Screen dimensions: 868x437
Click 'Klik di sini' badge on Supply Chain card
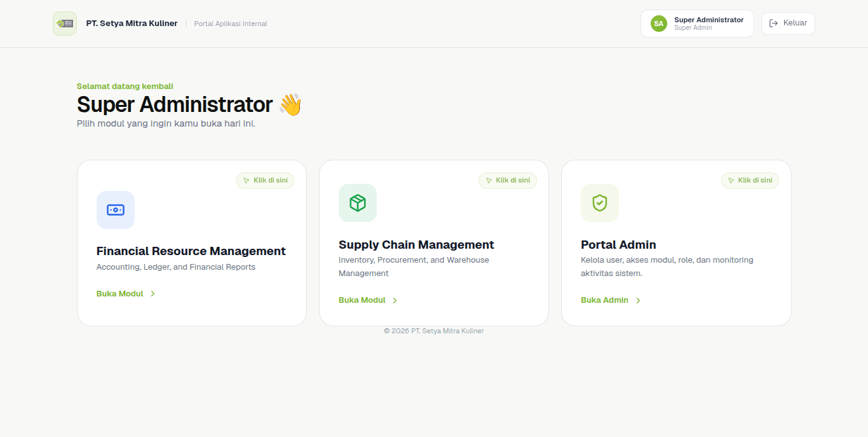tap(508, 181)
